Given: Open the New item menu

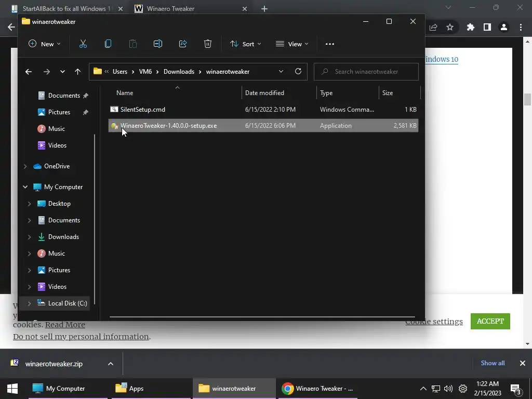Looking at the screenshot, I should 45,44.
